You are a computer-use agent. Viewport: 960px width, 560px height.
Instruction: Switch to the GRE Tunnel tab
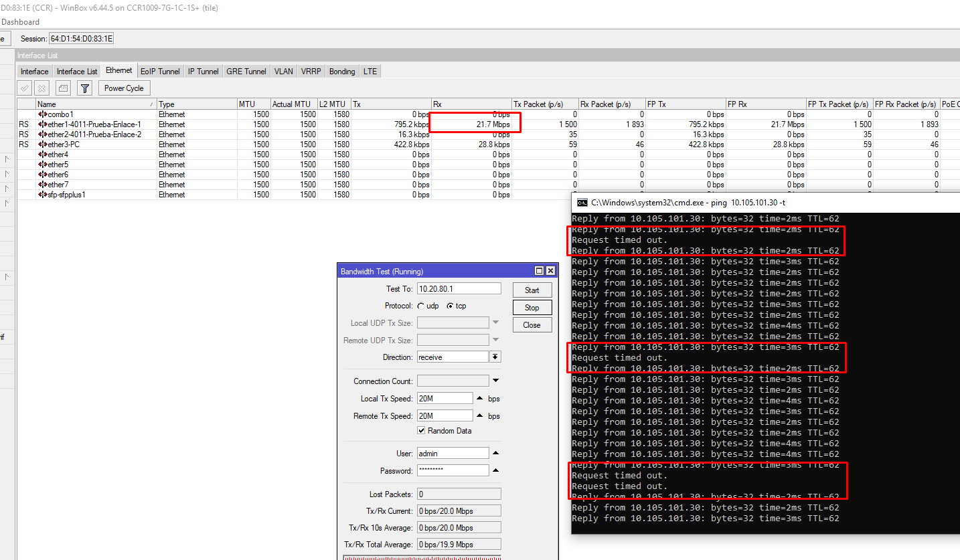[x=246, y=72]
